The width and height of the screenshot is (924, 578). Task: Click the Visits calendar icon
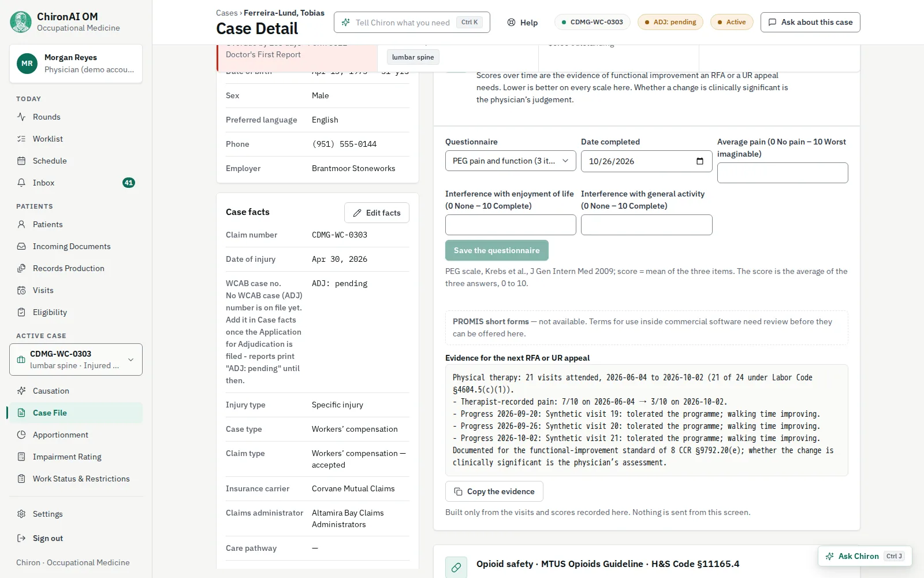coord(21,290)
